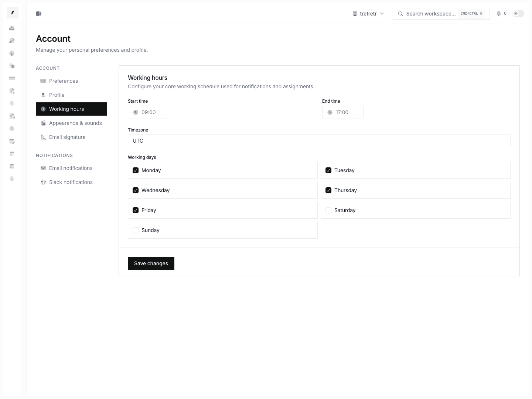Screen dimensions: 532x399
Task: Open the clock icon in the left sidebar
Action: 12,129
